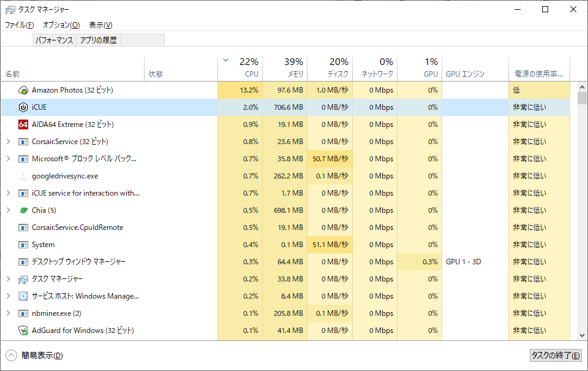
Task: Click the 50.7 MB/秒 disk value
Action: [330, 159]
